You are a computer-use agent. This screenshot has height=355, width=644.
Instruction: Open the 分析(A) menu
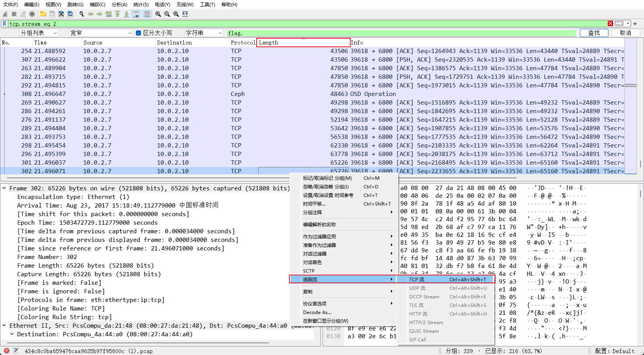click(x=120, y=5)
